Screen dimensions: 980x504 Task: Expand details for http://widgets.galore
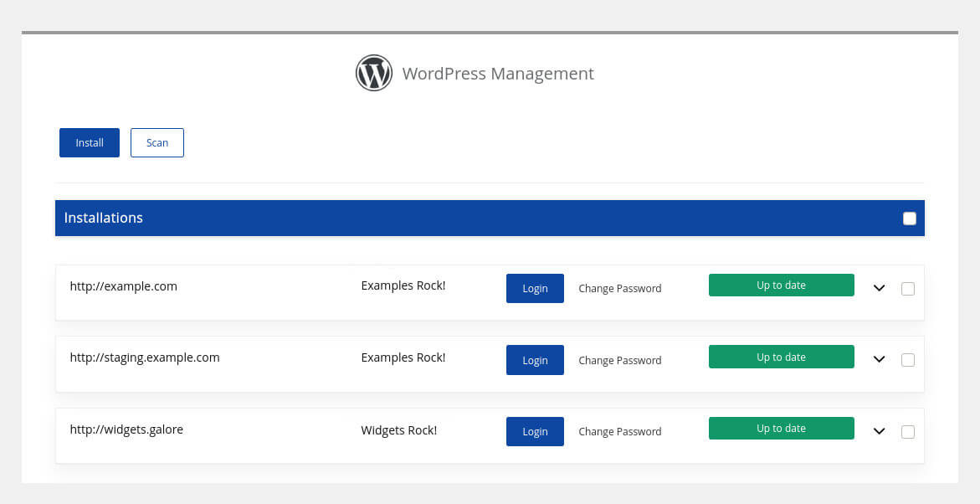coord(879,431)
